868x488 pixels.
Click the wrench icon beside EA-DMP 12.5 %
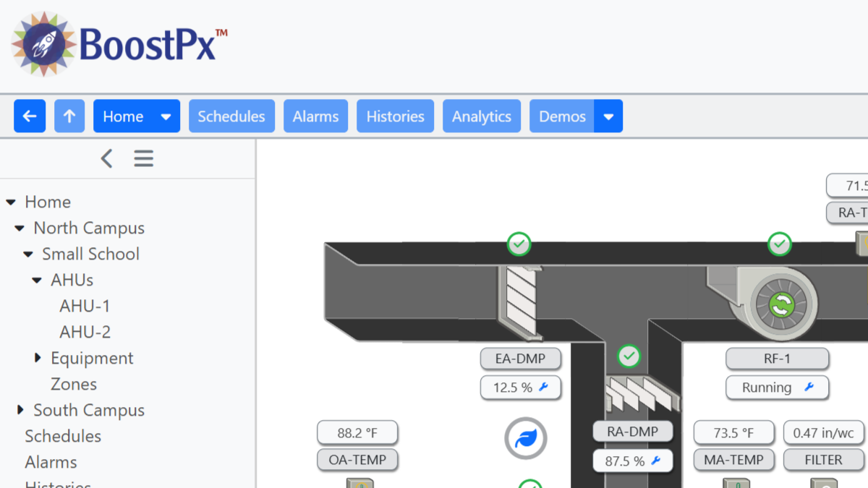coord(544,387)
